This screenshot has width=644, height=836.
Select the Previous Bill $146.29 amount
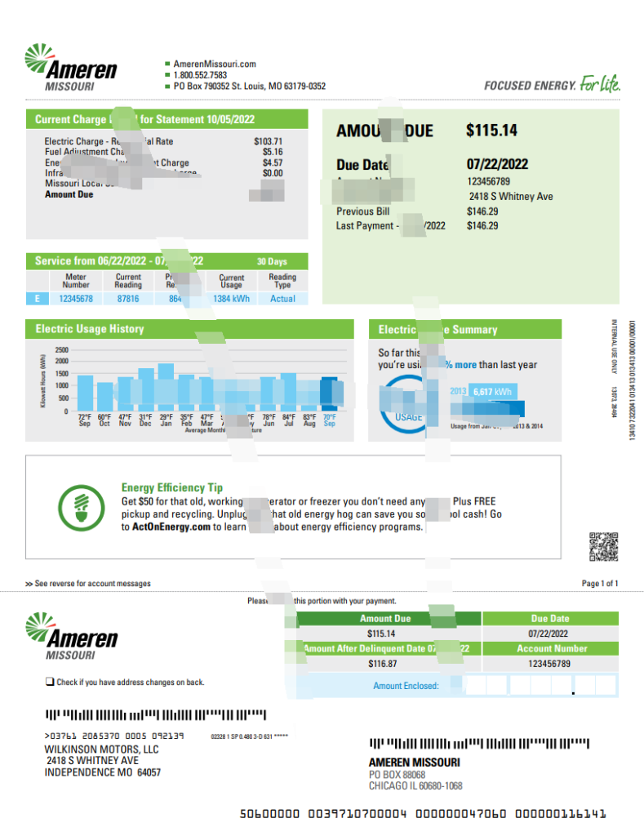click(x=482, y=211)
